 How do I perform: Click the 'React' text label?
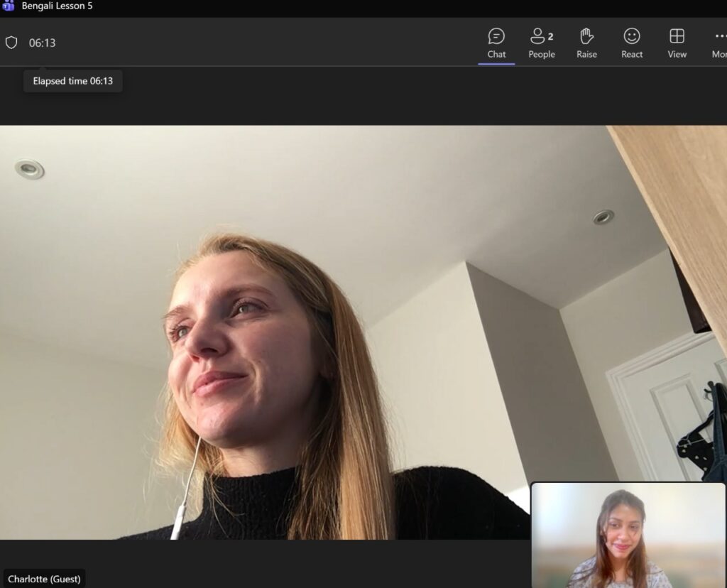[x=632, y=55]
